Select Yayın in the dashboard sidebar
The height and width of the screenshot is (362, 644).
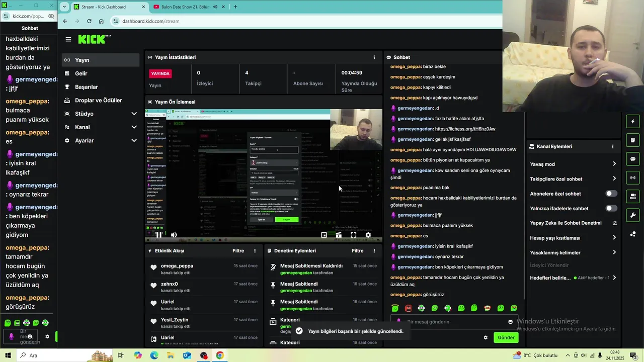[100, 60]
